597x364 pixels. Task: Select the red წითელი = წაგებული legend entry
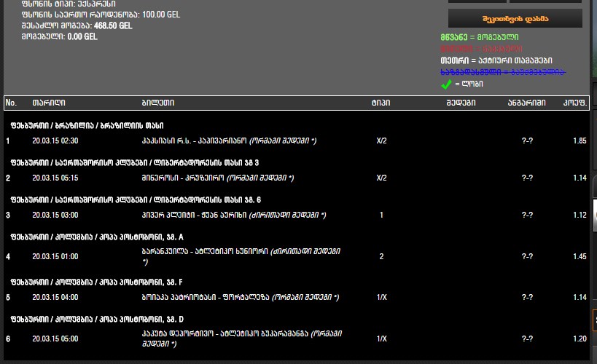click(481, 49)
